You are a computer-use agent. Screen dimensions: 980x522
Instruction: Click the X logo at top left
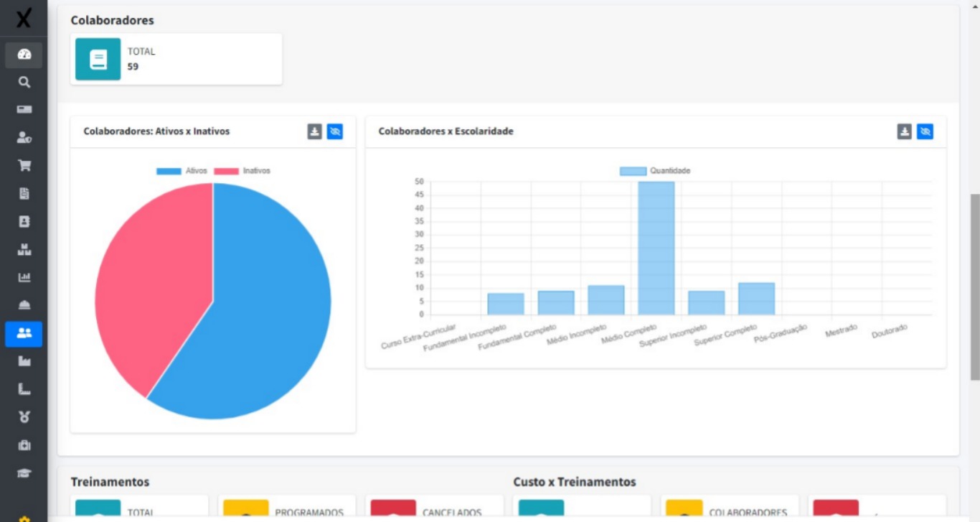coord(24,18)
